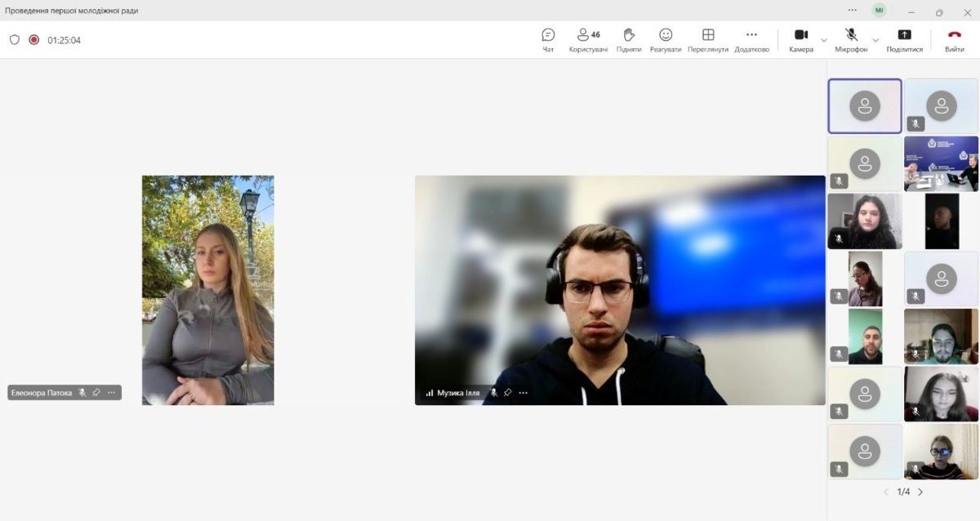Open the Додатково more actions menu
The width and height of the screenshot is (980, 521).
(x=751, y=39)
